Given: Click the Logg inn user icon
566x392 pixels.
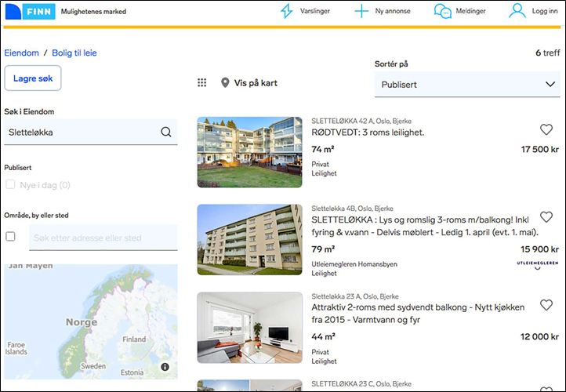Looking at the screenshot, I should point(517,11).
